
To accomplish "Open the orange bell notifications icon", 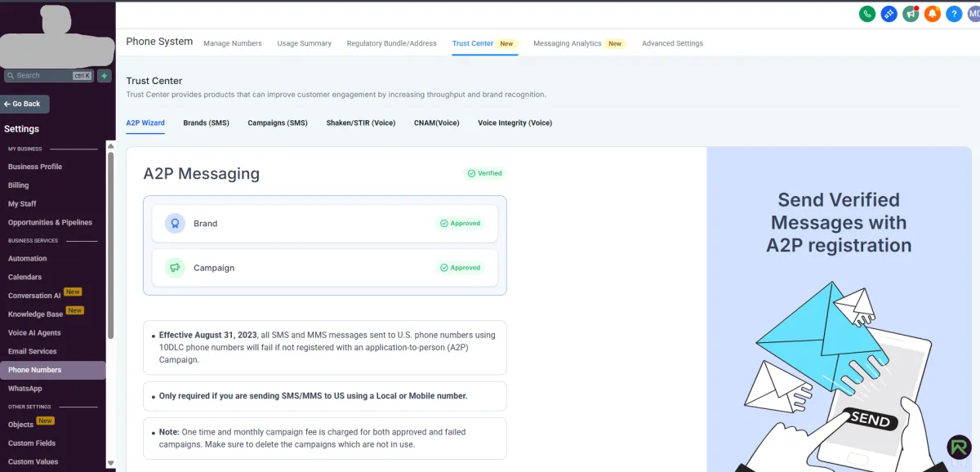I will coord(933,14).
